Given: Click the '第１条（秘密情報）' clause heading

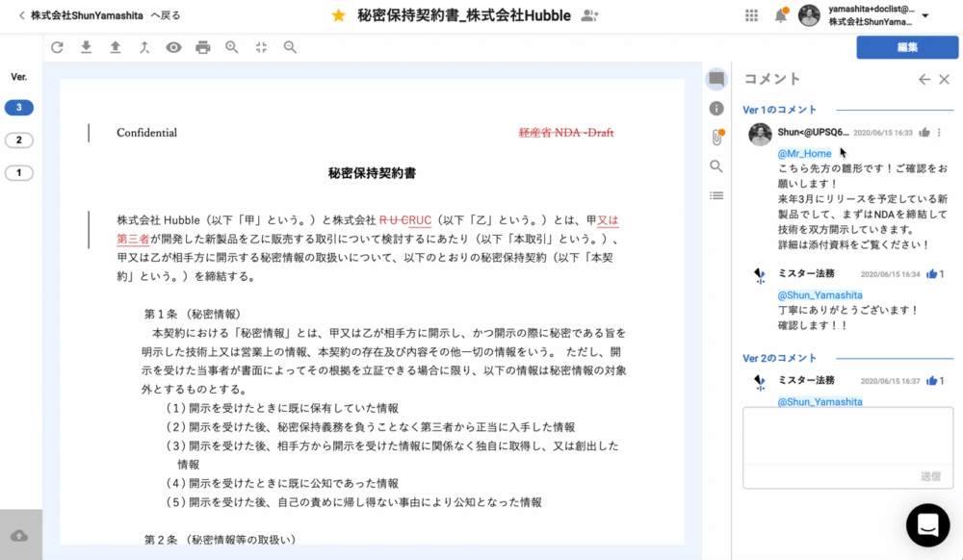Looking at the screenshot, I should pyautogui.click(x=193, y=314).
